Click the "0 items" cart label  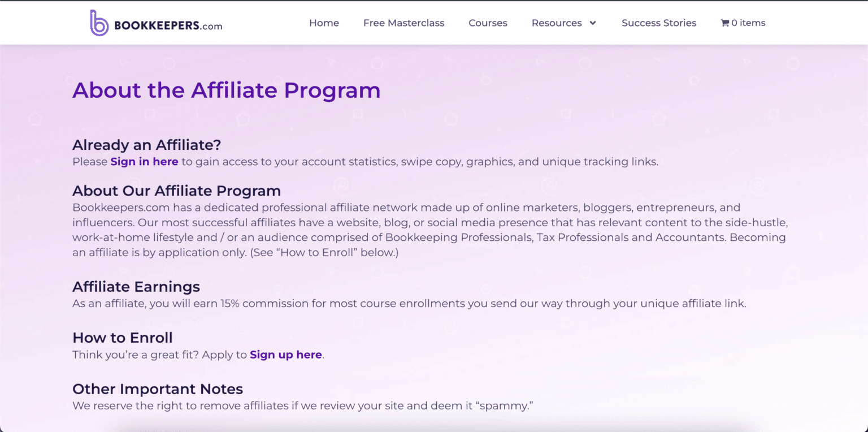(747, 22)
